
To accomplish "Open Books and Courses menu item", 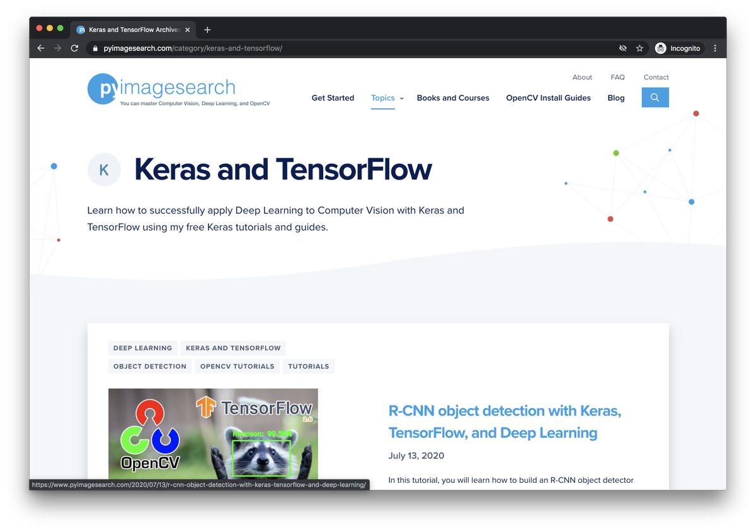I will (x=453, y=98).
